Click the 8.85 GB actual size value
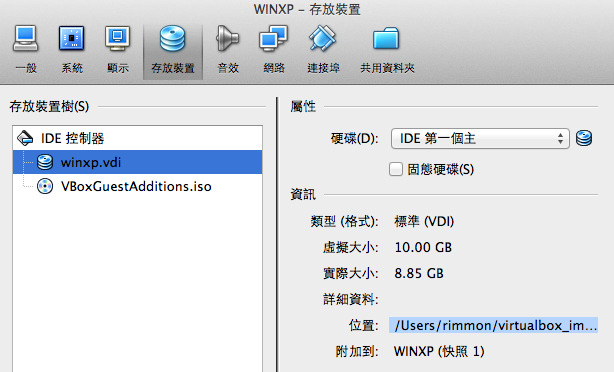This screenshot has width=614, height=372. coord(419,273)
